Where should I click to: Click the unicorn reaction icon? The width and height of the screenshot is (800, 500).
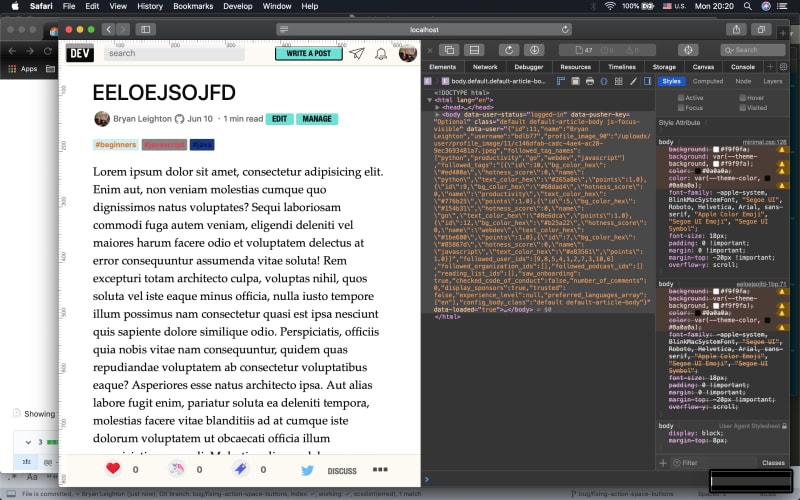click(x=177, y=468)
